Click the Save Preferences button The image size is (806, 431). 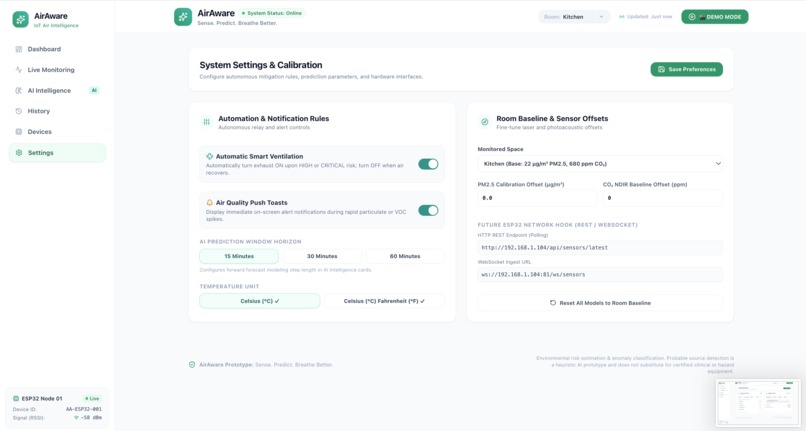686,69
